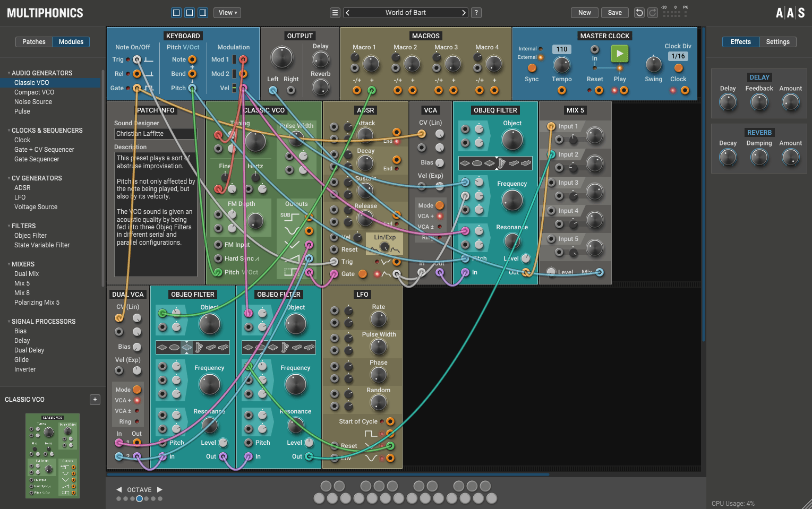The width and height of the screenshot is (812, 509).
Task: Switch to the Settings tab
Action: click(x=777, y=42)
